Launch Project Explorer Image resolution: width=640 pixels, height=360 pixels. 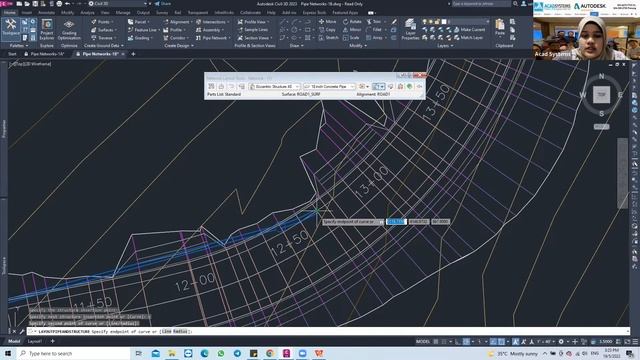pos(47,29)
